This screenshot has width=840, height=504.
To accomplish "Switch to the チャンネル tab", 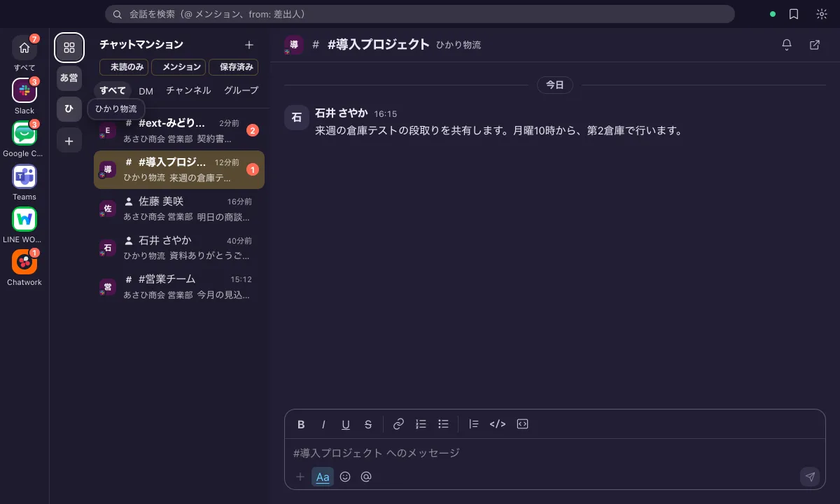I will coord(188,91).
